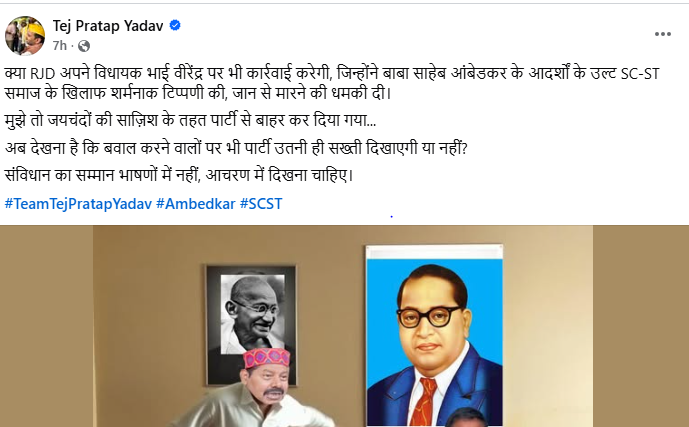Click the blue verified badge beside the name
This screenshot has width=689, height=427.
(175, 25)
